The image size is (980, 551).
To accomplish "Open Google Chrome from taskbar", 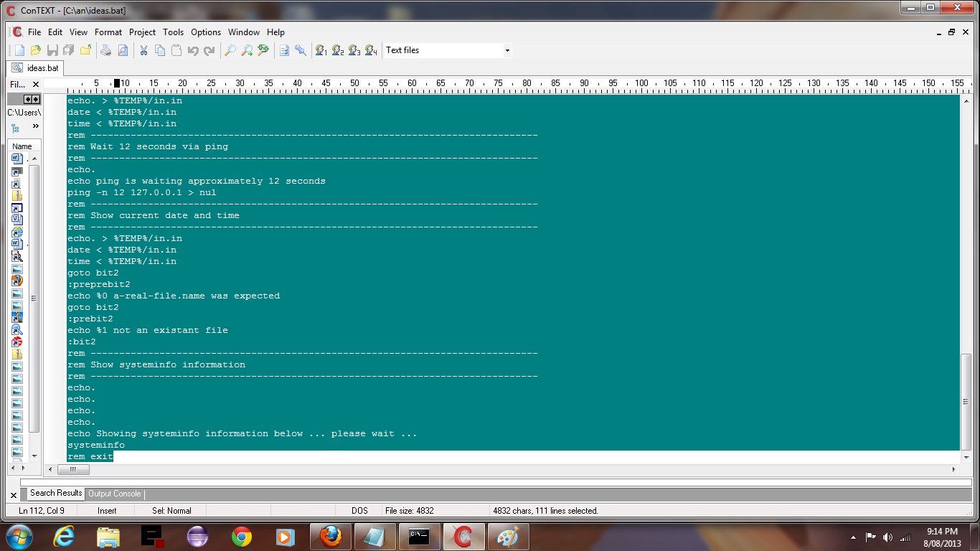I will click(242, 537).
